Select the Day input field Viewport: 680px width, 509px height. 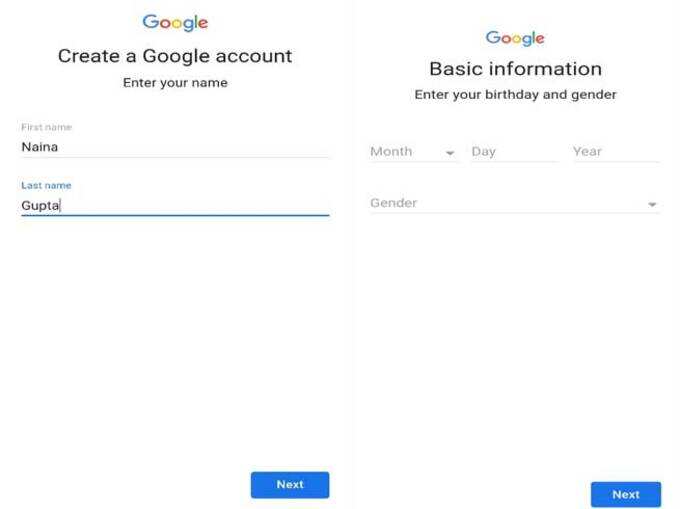pyautogui.click(x=514, y=152)
